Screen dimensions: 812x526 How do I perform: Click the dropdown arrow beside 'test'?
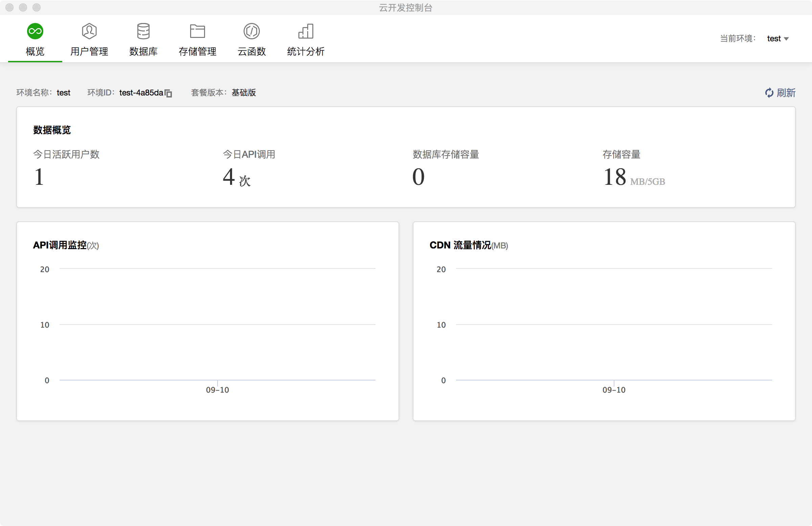point(786,39)
